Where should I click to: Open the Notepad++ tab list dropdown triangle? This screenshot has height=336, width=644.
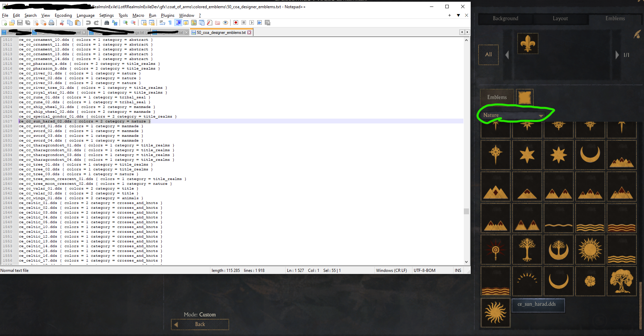(x=458, y=15)
